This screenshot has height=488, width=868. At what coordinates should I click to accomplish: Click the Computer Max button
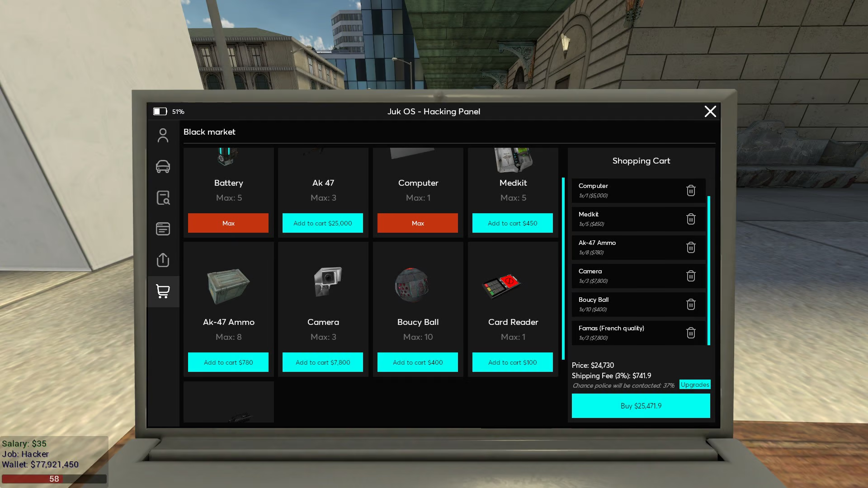[x=418, y=223]
